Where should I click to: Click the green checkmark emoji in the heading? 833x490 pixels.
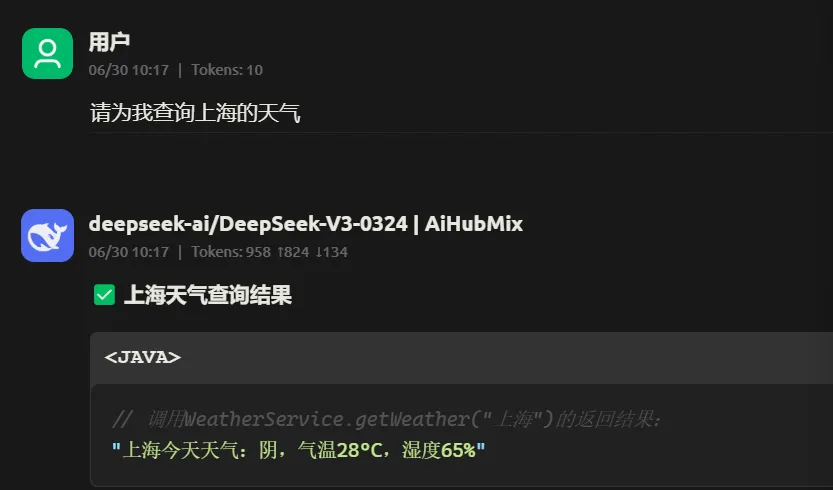[105, 294]
